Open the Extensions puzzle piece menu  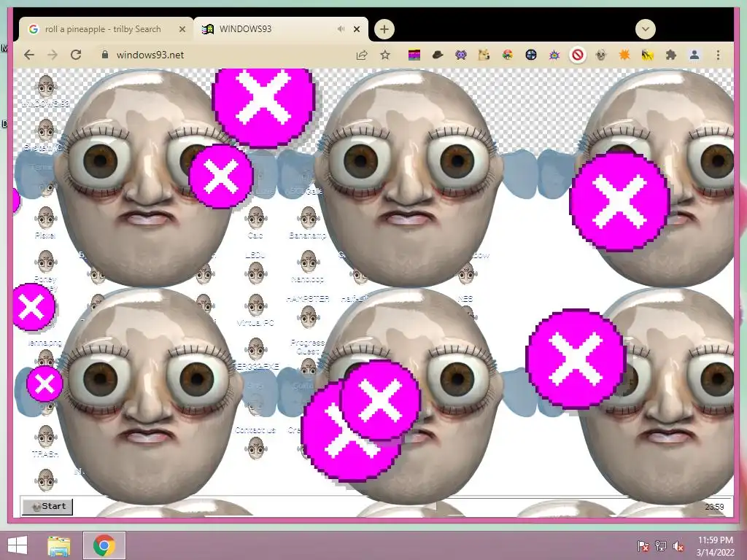671,55
